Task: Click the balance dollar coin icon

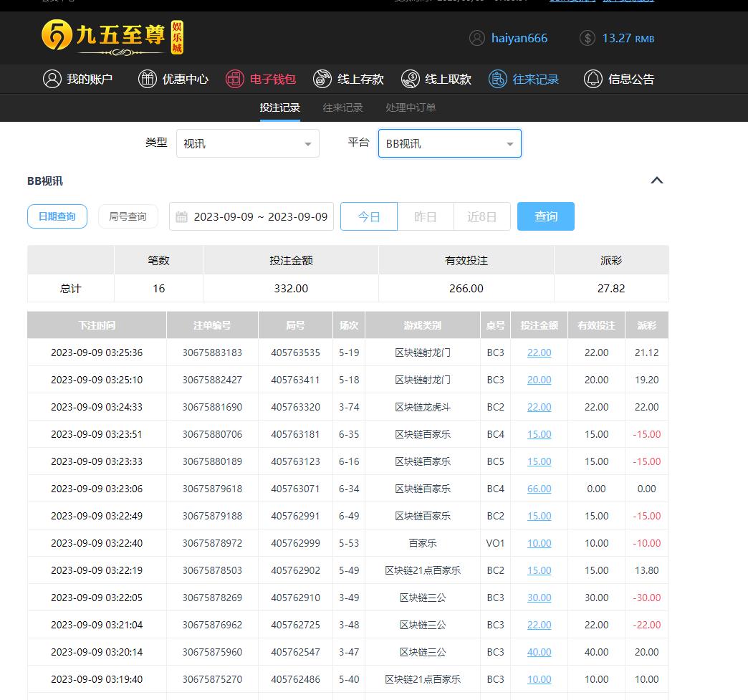Action: tap(588, 38)
